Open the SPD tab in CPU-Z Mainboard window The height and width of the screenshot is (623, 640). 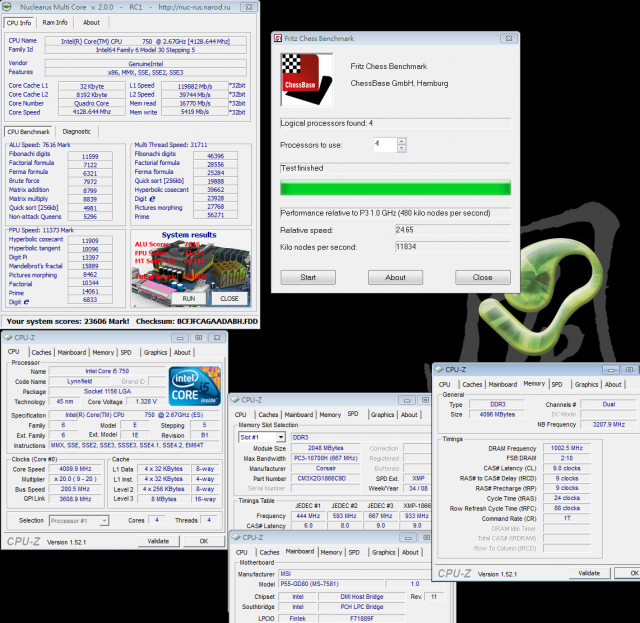[x=354, y=552]
